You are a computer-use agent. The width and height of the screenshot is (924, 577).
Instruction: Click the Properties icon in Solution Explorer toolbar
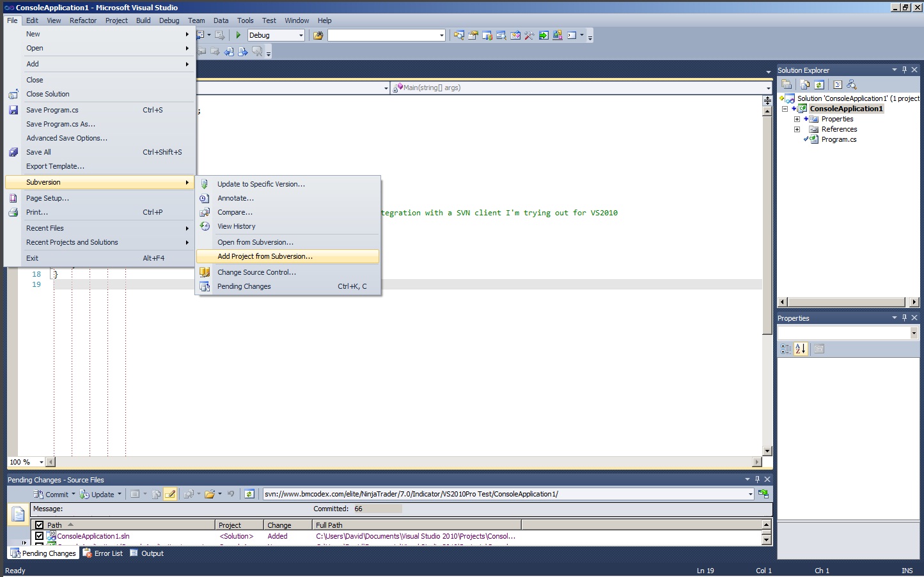[x=787, y=84]
